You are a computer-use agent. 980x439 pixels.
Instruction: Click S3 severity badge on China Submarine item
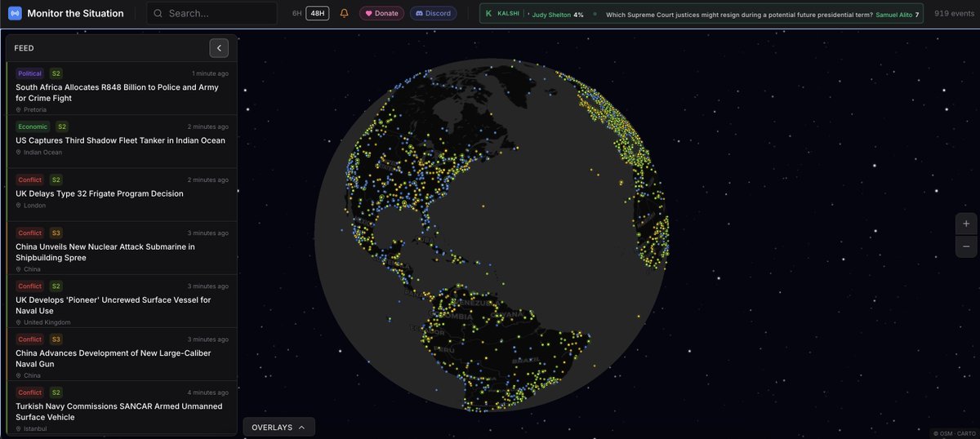56,233
